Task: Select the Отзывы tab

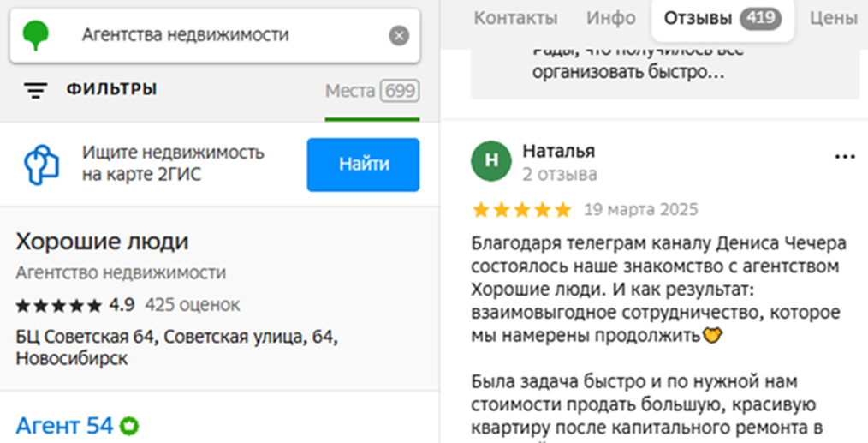Action: click(722, 19)
